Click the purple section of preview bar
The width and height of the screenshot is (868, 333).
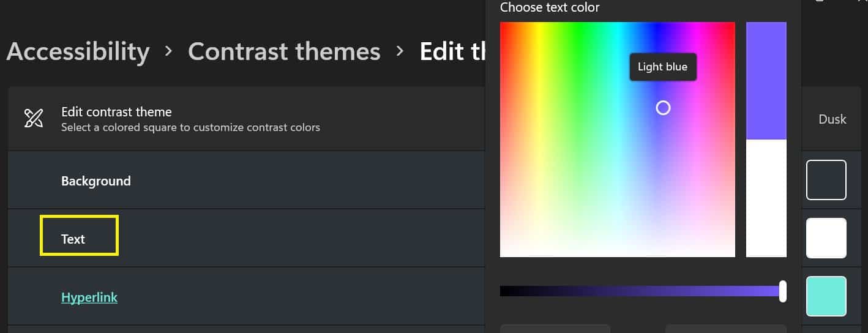click(x=766, y=81)
